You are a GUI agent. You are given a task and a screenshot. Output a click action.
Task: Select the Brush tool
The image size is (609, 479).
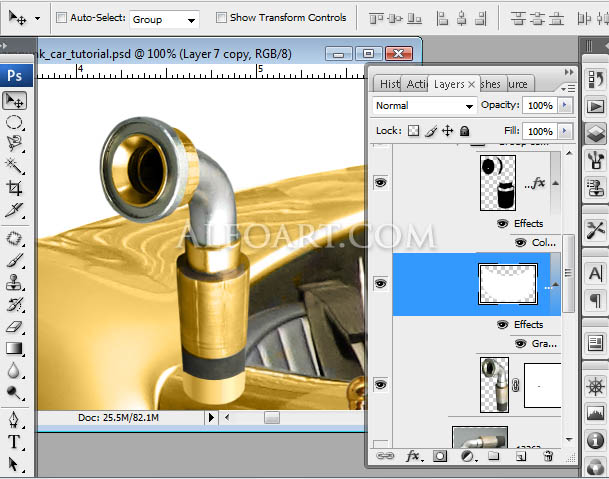click(15, 260)
